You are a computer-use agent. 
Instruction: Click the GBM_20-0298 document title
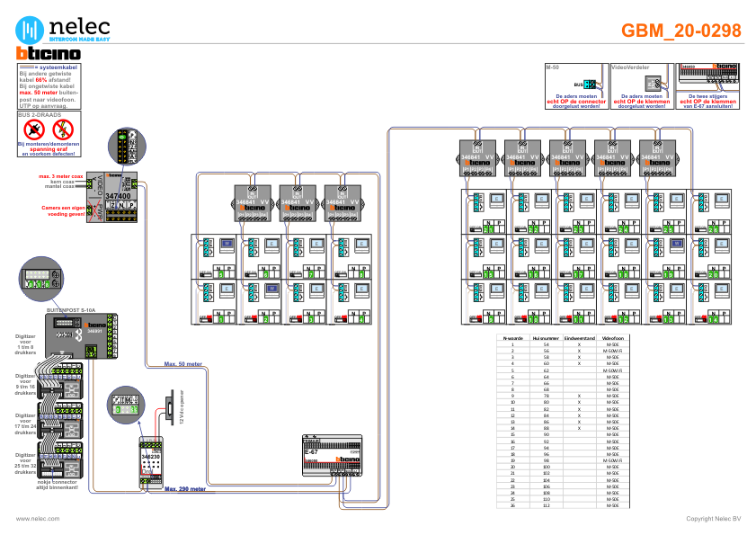[681, 31]
